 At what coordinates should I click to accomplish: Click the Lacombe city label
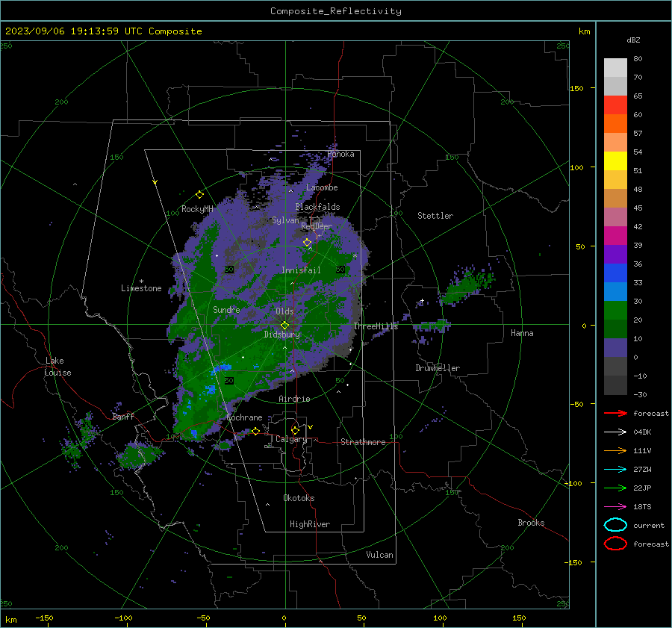tap(322, 187)
